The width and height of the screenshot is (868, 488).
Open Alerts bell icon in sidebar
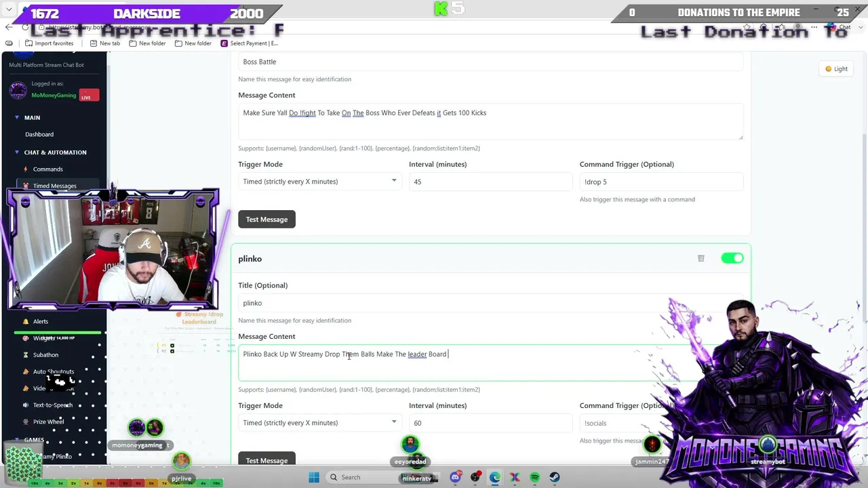click(x=26, y=321)
